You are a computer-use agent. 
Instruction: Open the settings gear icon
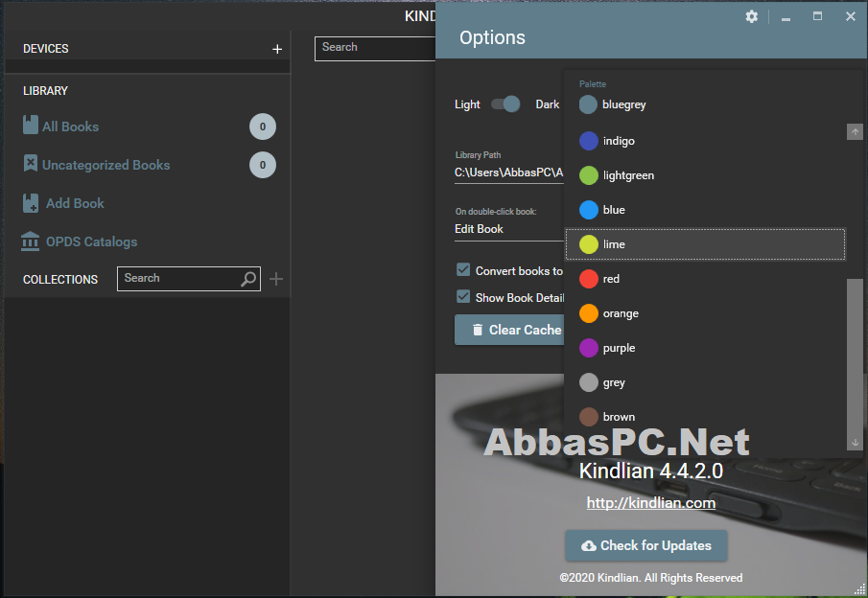pyautogui.click(x=751, y=16)
